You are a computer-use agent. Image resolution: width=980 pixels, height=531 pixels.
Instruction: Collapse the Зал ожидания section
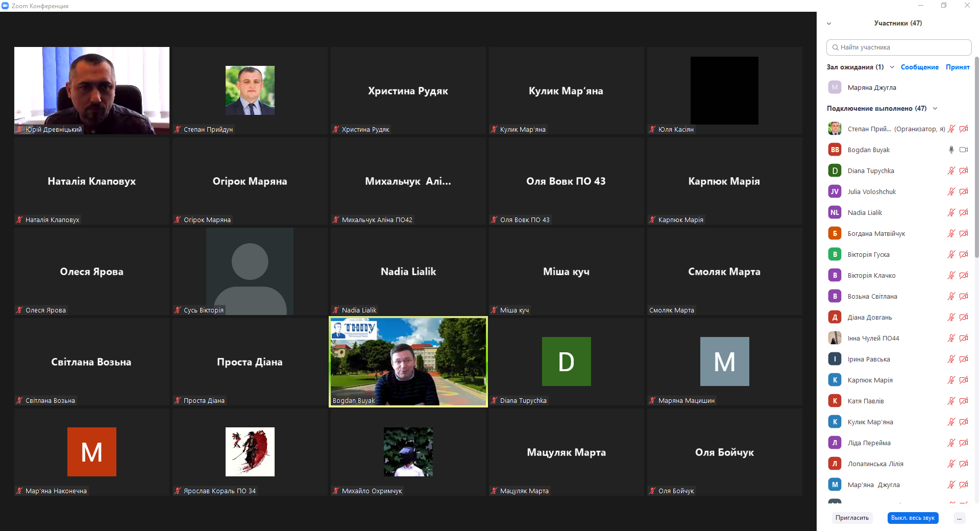pos(892,67)
